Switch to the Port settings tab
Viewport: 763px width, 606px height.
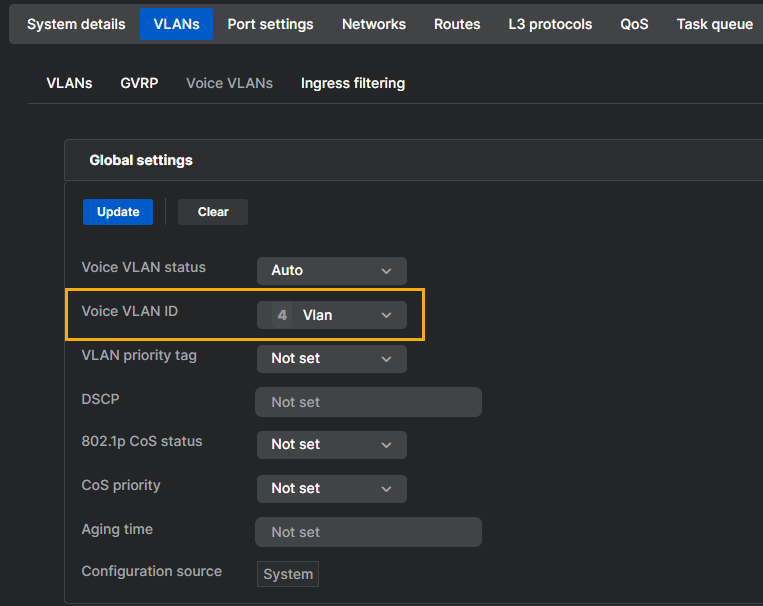tap(270, 24)
